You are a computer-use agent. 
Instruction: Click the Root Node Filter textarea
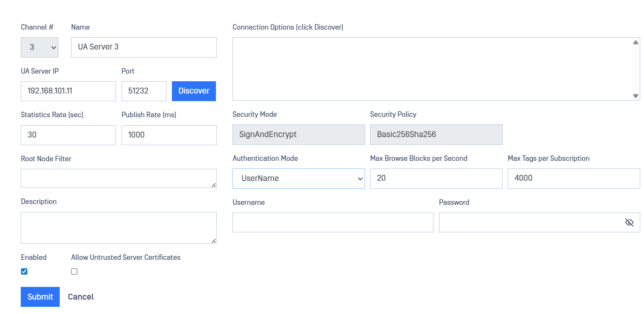119,178
